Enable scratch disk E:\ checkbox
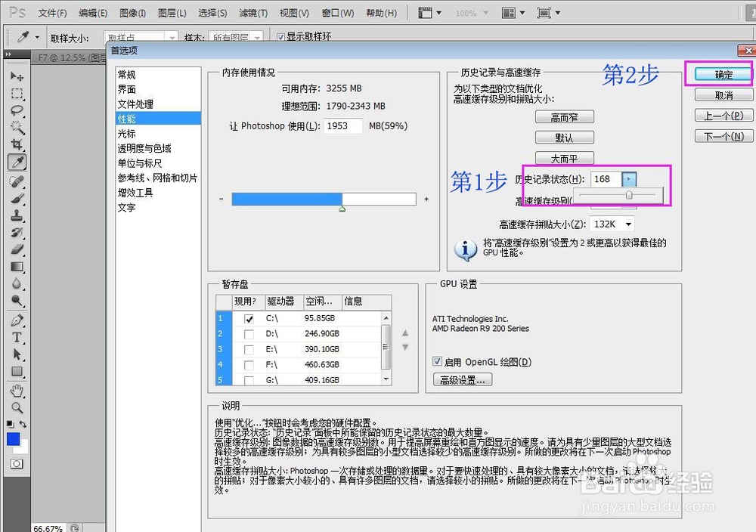The image size is (756, 532). click(249, 349)
